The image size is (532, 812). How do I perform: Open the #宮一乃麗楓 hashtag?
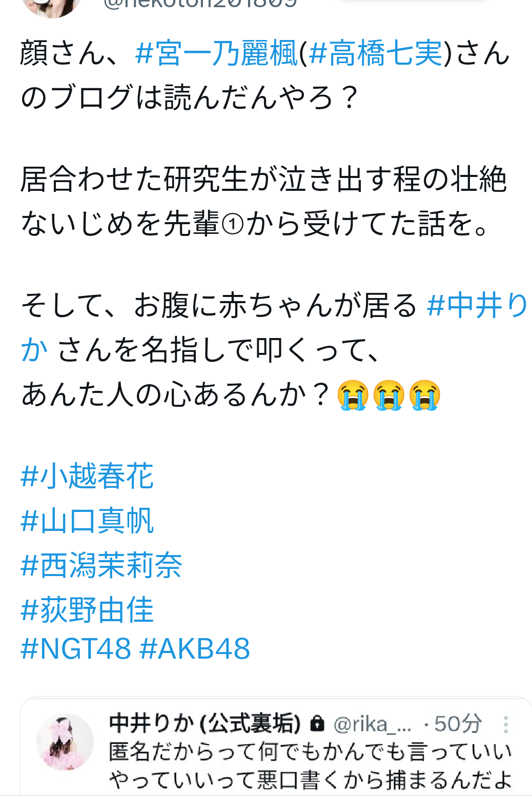(216, 53)
